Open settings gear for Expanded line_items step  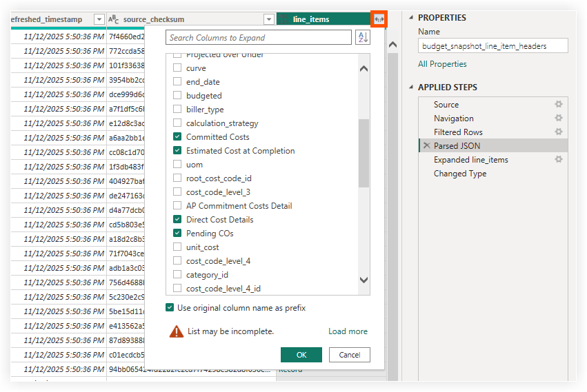click(x=559, y=159)
